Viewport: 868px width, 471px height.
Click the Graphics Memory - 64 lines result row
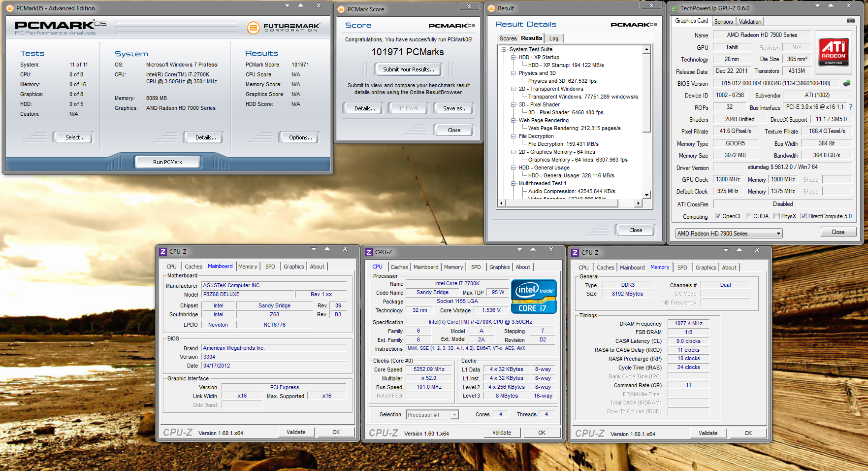[578, 160]
